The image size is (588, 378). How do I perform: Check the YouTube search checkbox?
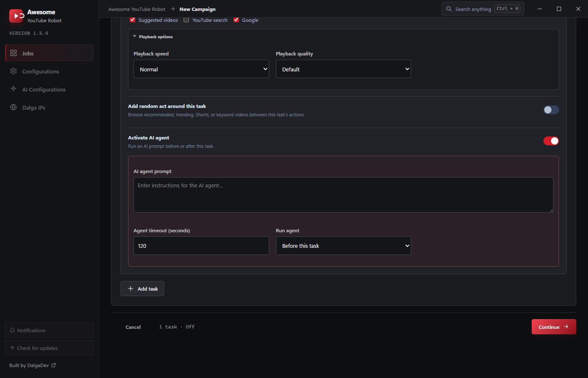[x=186, y=20]
